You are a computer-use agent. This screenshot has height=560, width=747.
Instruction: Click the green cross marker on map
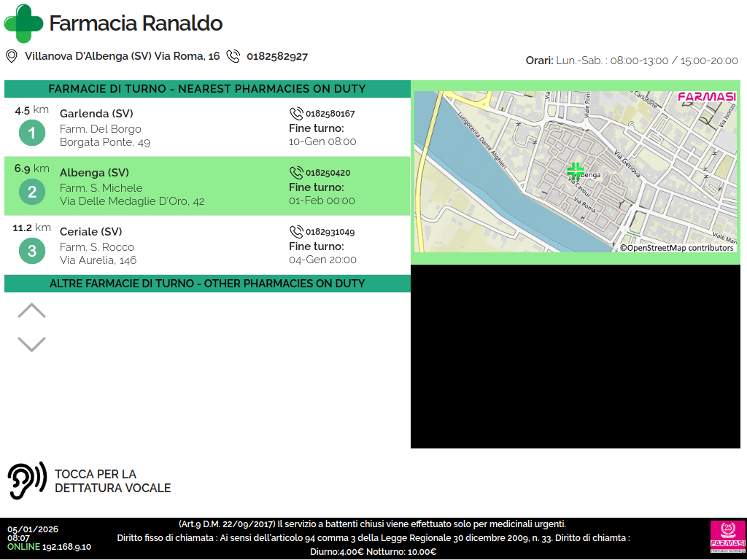tap(576, 171)
